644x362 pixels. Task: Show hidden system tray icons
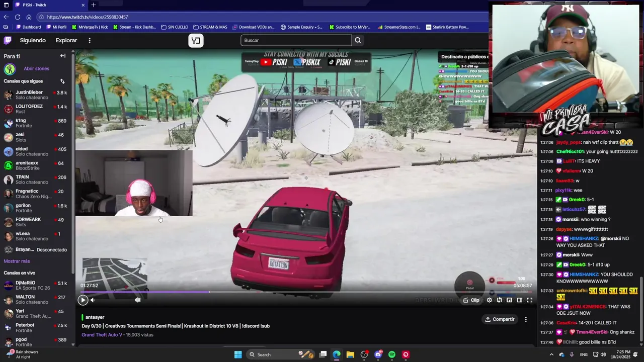(551, 355)
